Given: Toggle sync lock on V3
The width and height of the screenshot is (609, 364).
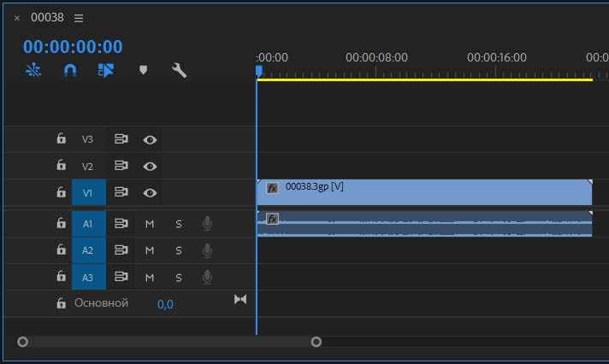Looking at the screenshot, I should tap(121, 139).
